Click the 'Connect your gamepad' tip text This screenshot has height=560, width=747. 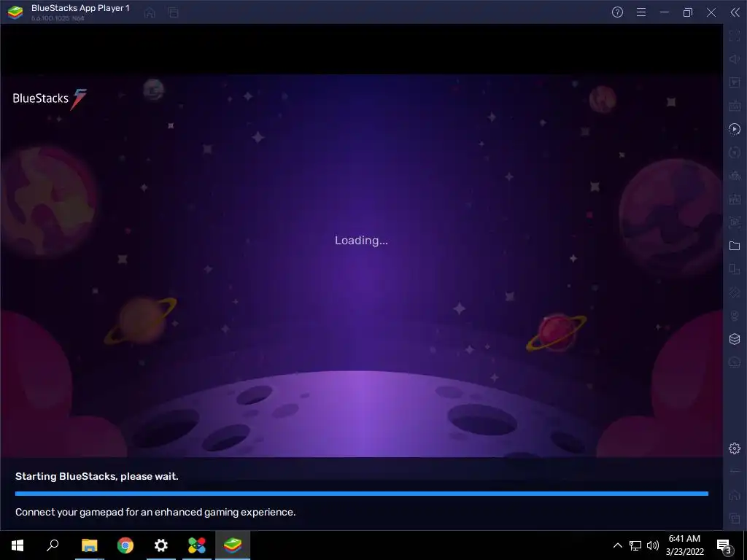155,513
